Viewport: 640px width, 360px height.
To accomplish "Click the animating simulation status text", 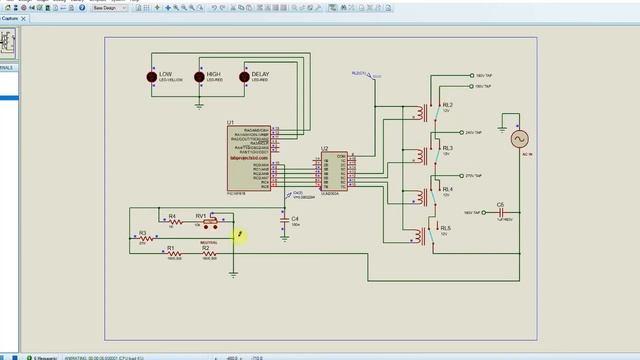I will pos(104,358).
